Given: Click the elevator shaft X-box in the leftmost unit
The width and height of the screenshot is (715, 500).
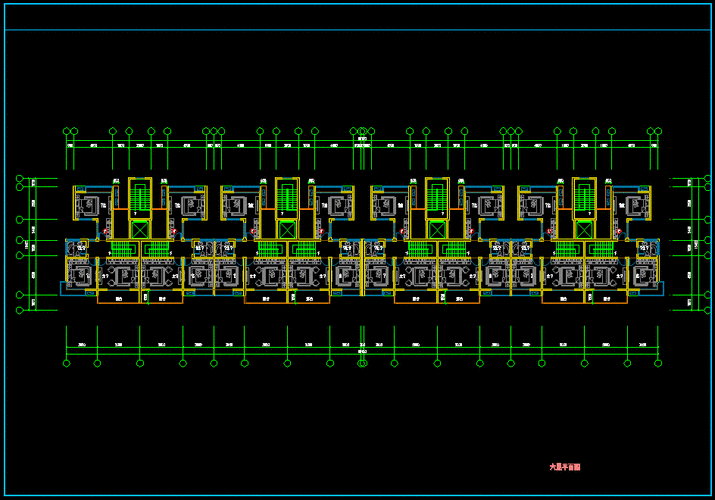Looking at the screenshot, I should [x=139, y=229].
